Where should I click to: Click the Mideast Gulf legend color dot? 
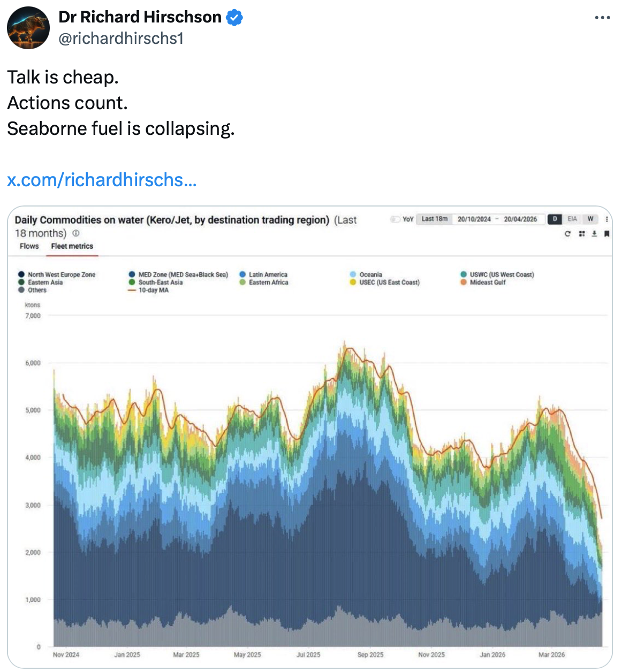point(464,282)
